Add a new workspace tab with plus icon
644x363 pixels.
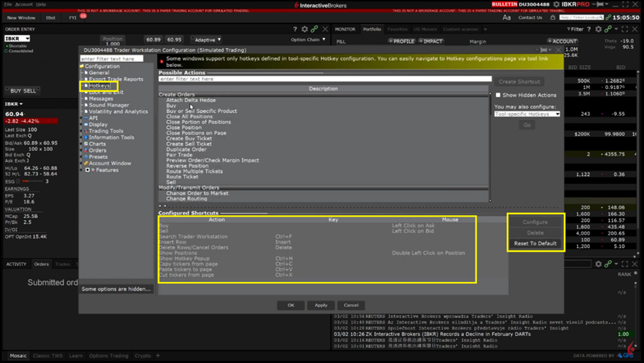tap(158, 356)
